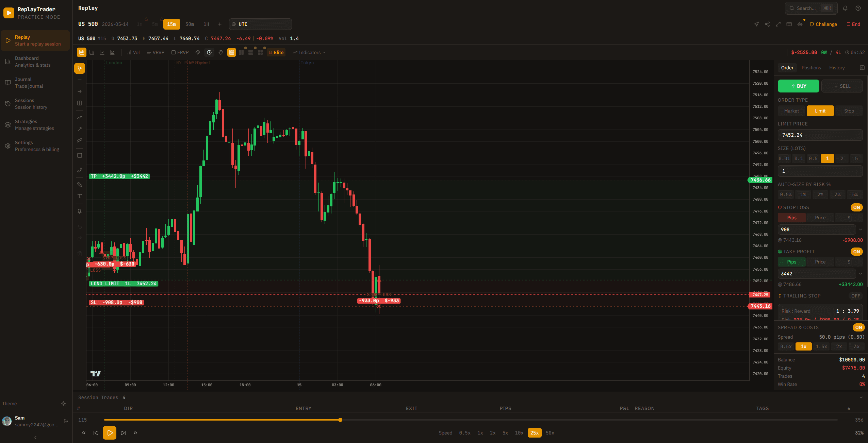This screenshot has height=443, width=868.
Task: Select the path connector drawing tool
Action: (x=80, y=170)
